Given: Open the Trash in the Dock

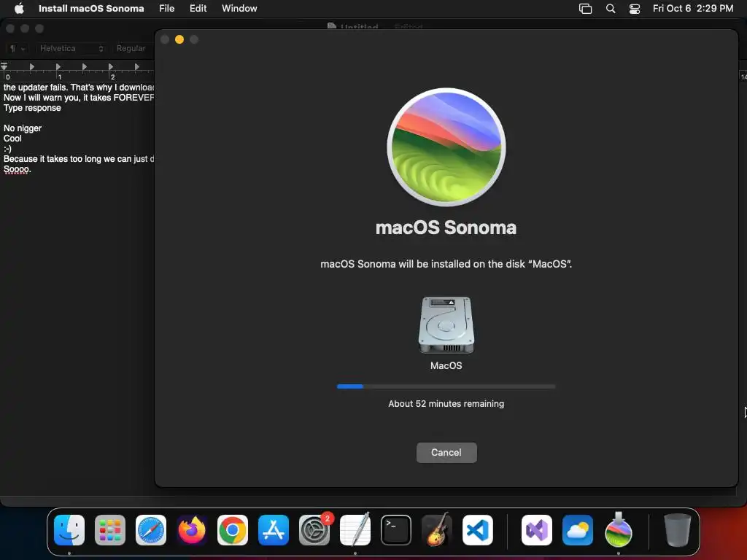Looking at the screenshot, I should point(678,530).
